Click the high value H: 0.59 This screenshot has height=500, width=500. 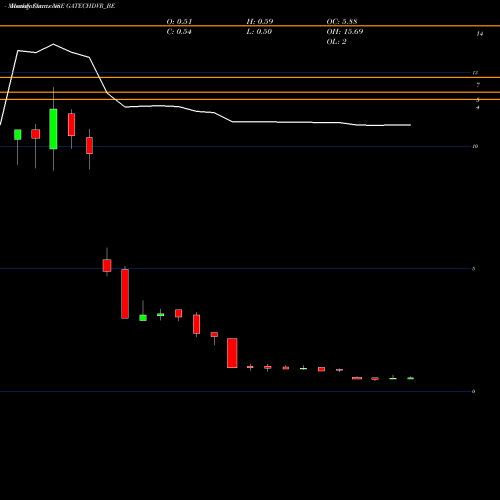(260, 22)
